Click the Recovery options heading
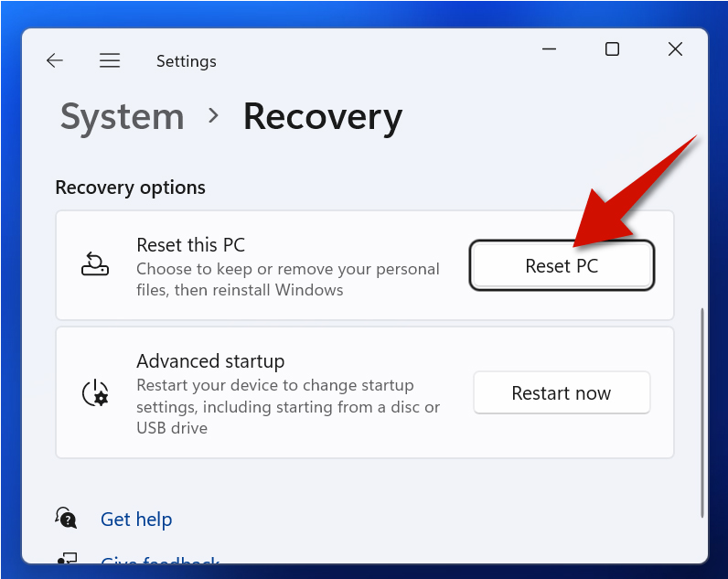Screen dimensions: 728x579 (x=131, y=188)
